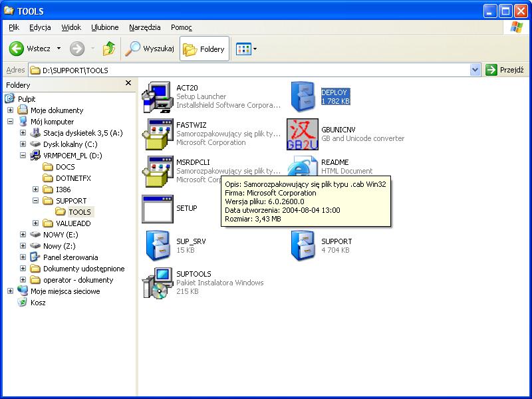
Task: Click Panel sterowania icon in tree
Action: click(x=35, y=257)
